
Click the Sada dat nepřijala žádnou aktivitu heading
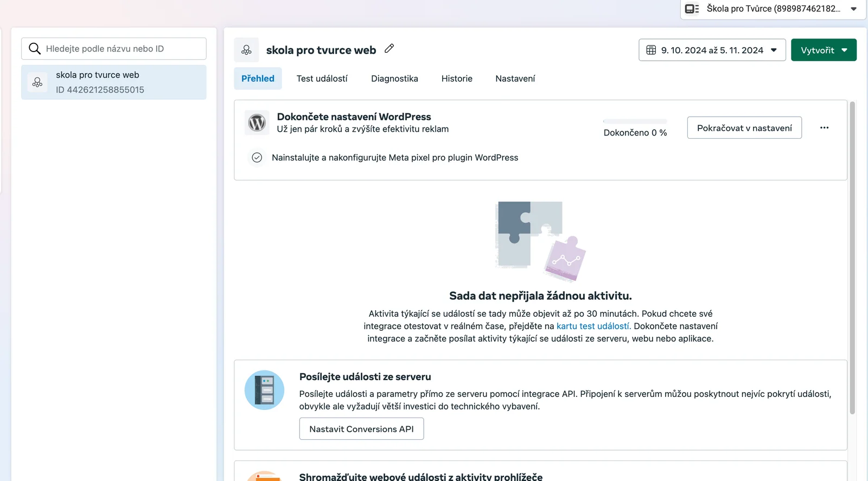pos(540,296)
